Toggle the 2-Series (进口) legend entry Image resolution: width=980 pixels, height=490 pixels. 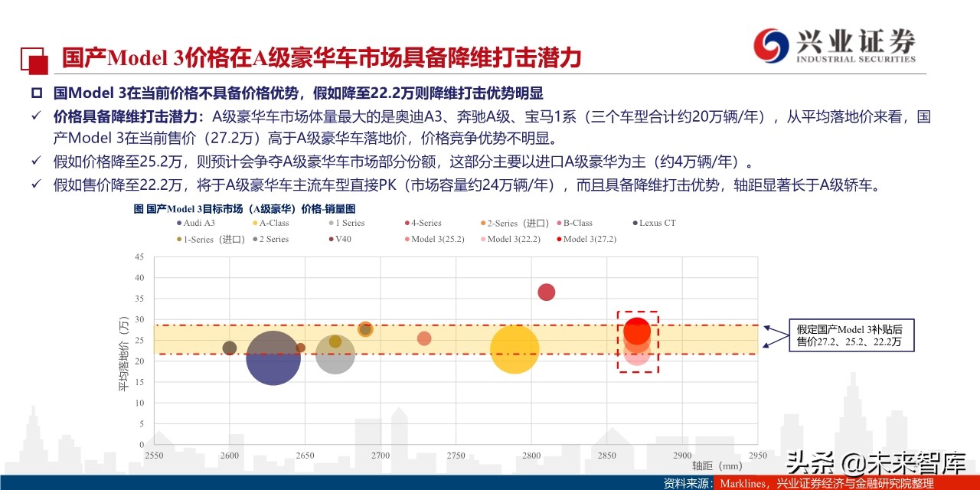pos(482,222)
